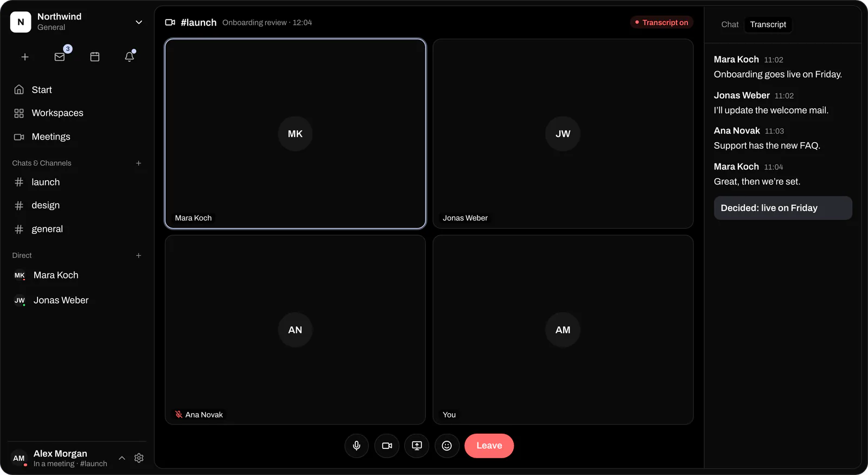Viewport: 868px width, 475px height.
Task: Select Jonas Weber video tile
Action: click(563, 134)
